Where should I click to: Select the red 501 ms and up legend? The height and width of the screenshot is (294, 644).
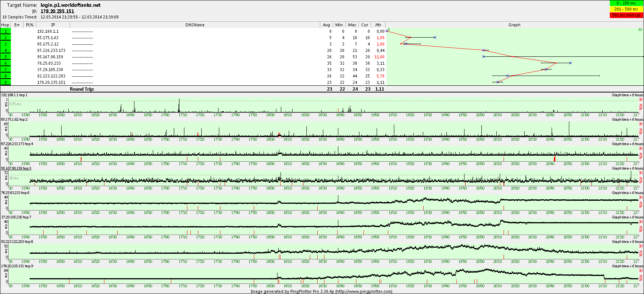[626, 15]
